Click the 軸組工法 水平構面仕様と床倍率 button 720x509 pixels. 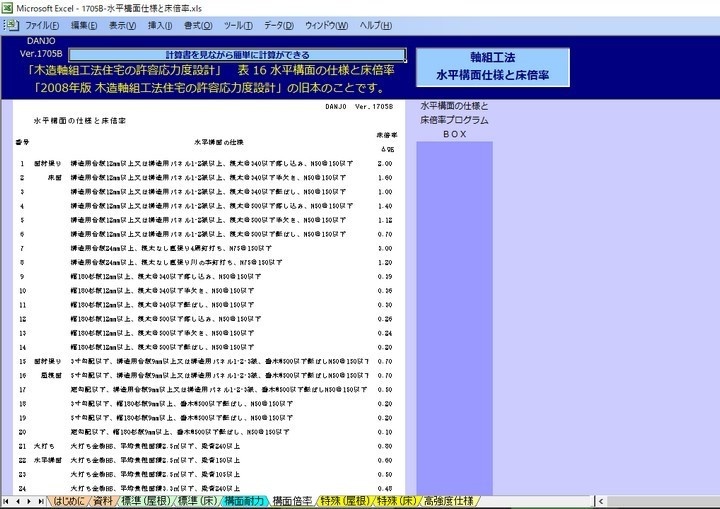(493, 67)
